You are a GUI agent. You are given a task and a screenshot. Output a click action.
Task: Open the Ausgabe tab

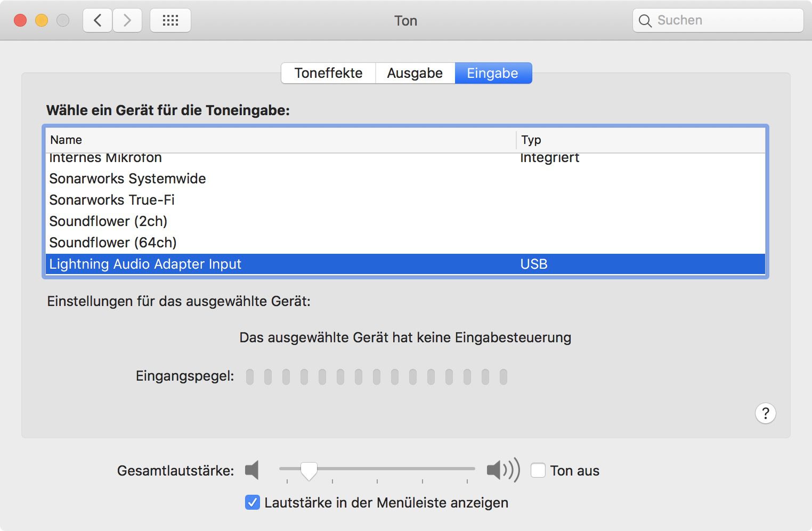point(415,73)
